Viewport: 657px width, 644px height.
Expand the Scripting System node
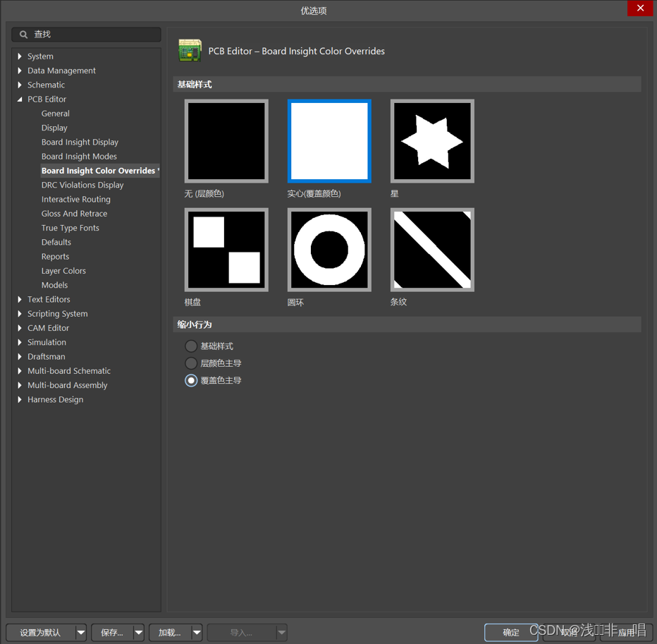[x=20, y=314]
